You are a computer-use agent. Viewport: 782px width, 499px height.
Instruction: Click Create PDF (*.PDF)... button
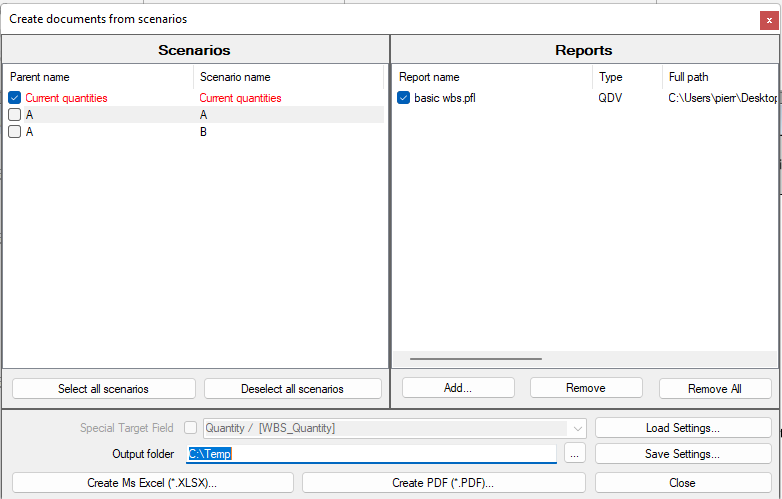(442, 483)
